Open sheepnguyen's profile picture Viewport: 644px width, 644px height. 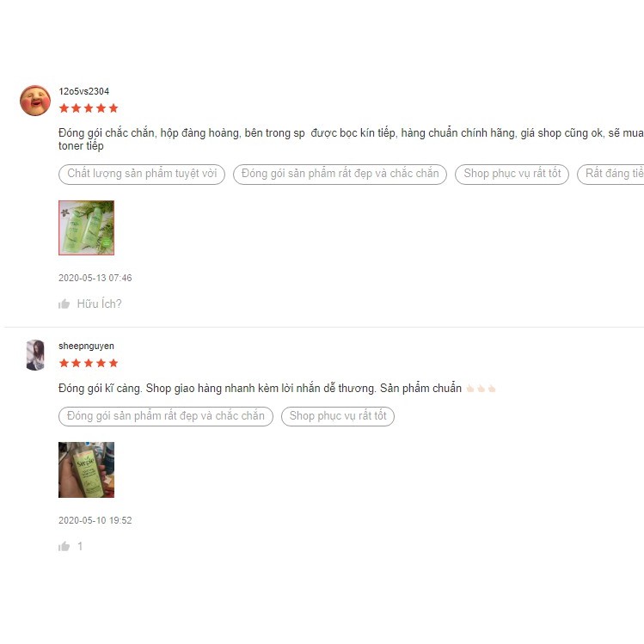click(35, 355)
